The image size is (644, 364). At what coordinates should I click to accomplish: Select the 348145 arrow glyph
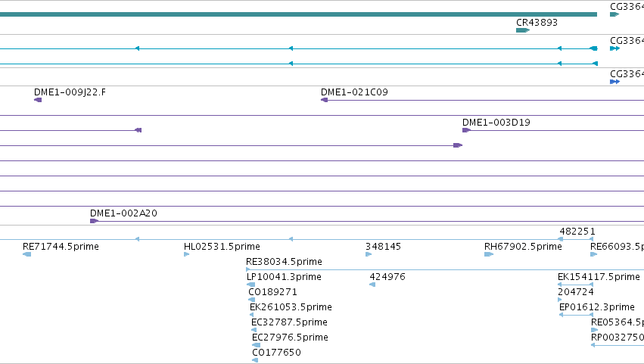pos(369,254)
